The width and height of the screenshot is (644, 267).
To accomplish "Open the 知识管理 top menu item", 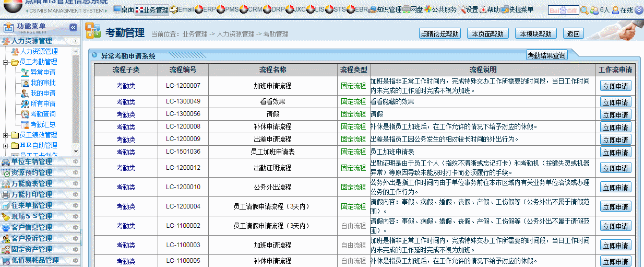I will tap(385, 9).
